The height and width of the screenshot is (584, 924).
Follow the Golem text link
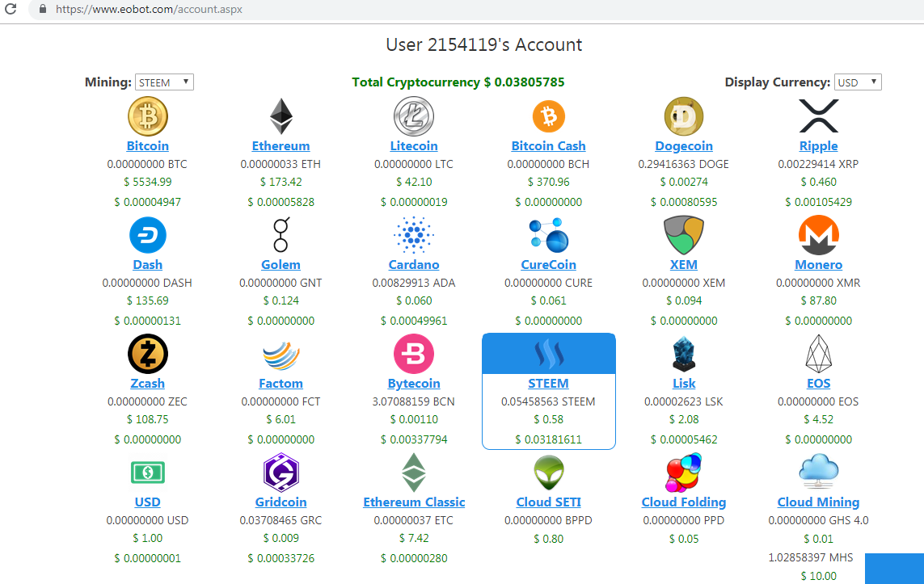[281, 265]
